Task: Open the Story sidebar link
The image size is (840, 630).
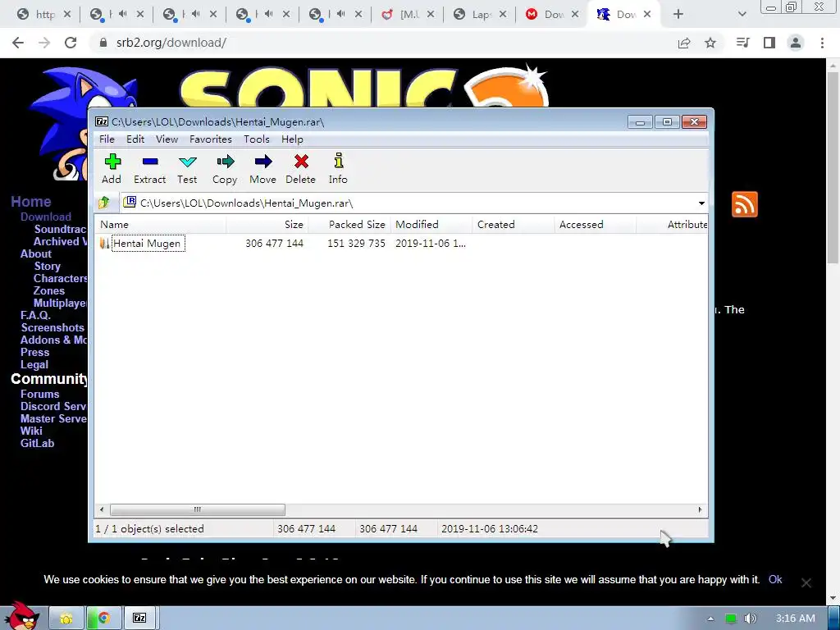Action: [x=47, y=267]
